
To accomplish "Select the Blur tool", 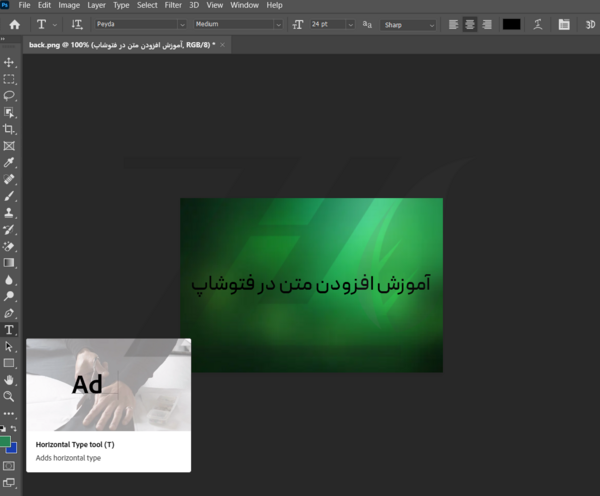I will click(x=9, y=280).
